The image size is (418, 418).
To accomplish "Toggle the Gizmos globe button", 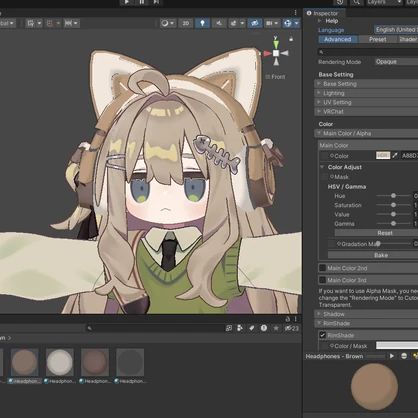I will (x=288, y=23).
